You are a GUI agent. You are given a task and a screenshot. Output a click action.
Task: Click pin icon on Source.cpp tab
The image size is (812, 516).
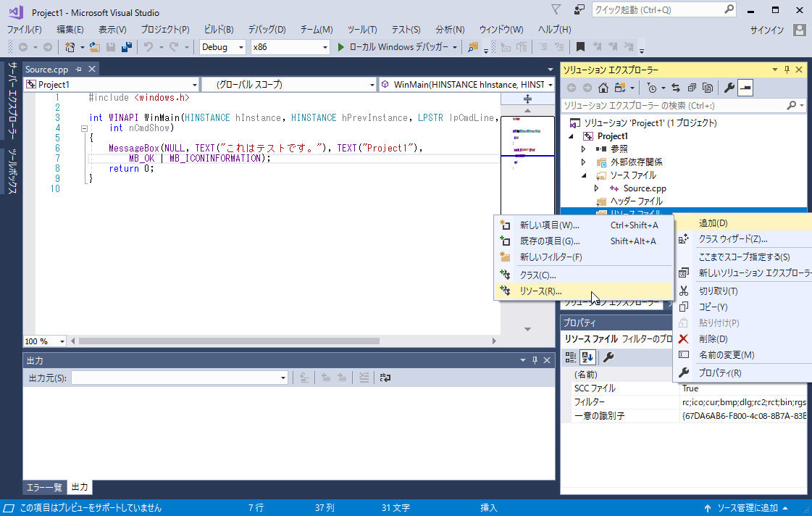(x=79, y=69)
